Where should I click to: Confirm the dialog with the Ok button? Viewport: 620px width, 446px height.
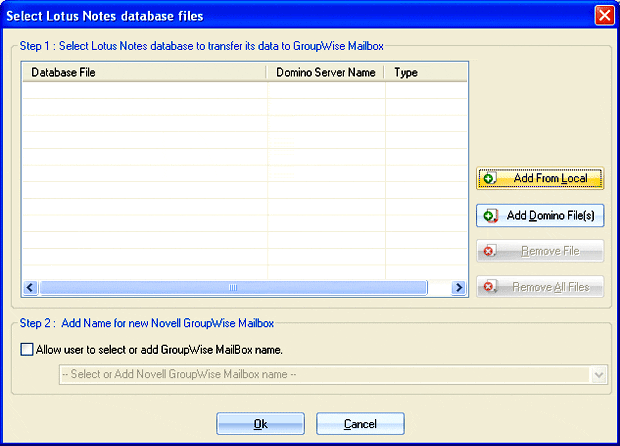click(x=261, y=424)
